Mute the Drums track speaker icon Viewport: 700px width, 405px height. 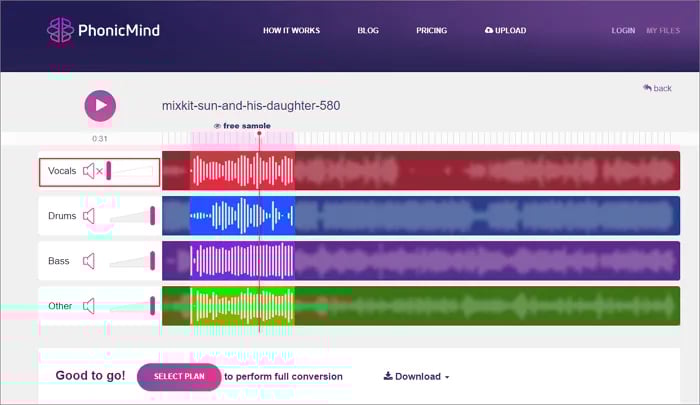click(x=89, y=216)
